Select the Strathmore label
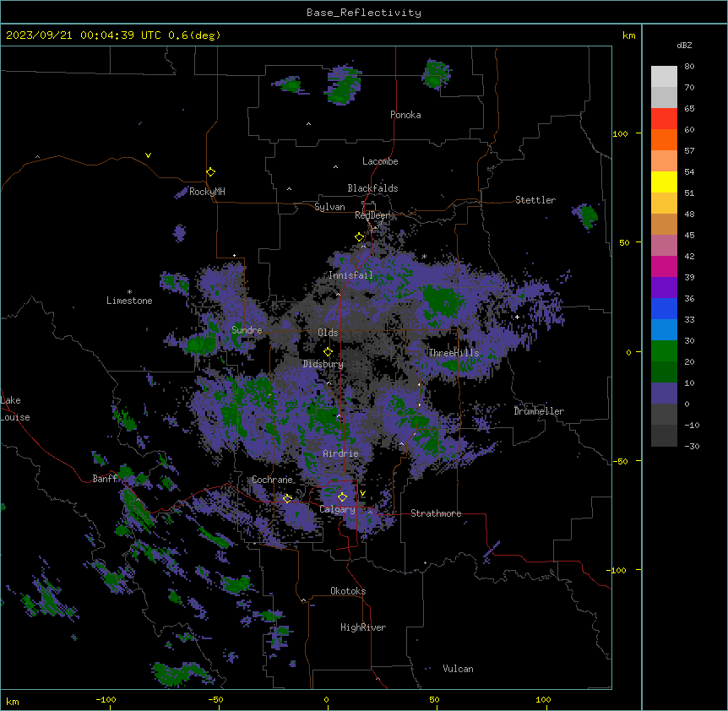 click(x=436, y=513)
